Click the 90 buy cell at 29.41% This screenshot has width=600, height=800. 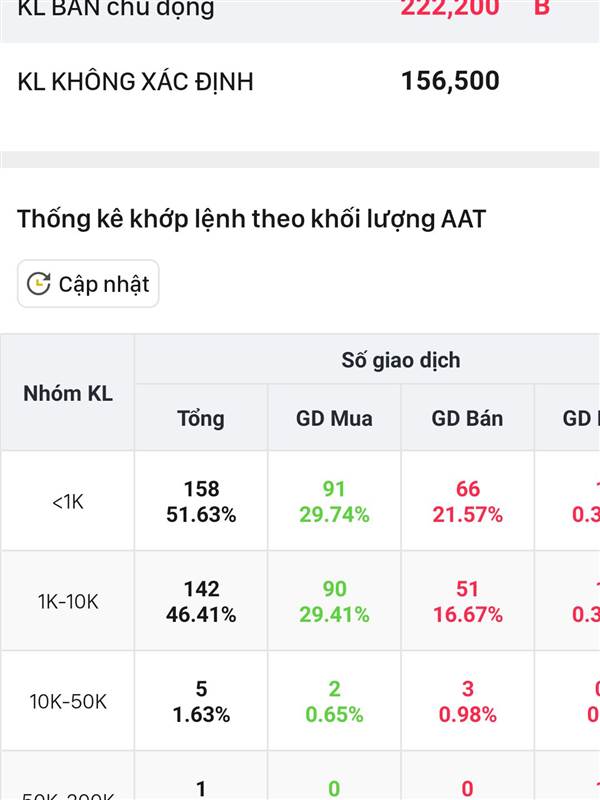pos(334,601)
